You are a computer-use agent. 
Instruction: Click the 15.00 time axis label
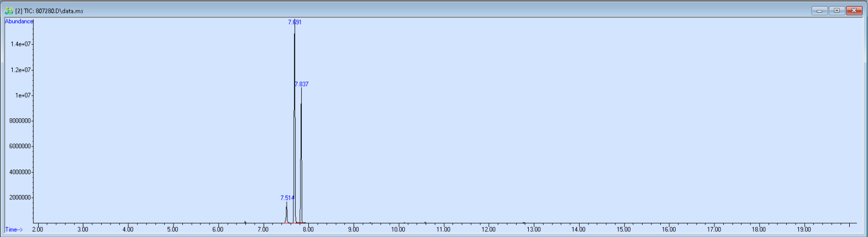[x=624, y=229]
